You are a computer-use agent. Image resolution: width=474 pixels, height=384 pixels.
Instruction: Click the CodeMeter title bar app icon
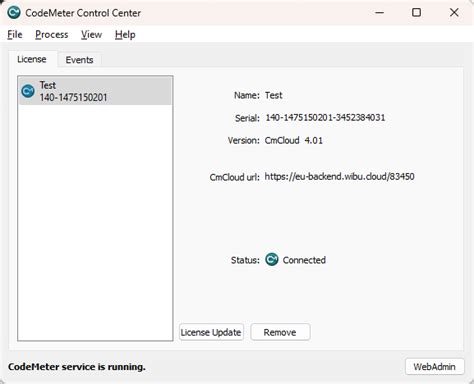pos(14,13)
